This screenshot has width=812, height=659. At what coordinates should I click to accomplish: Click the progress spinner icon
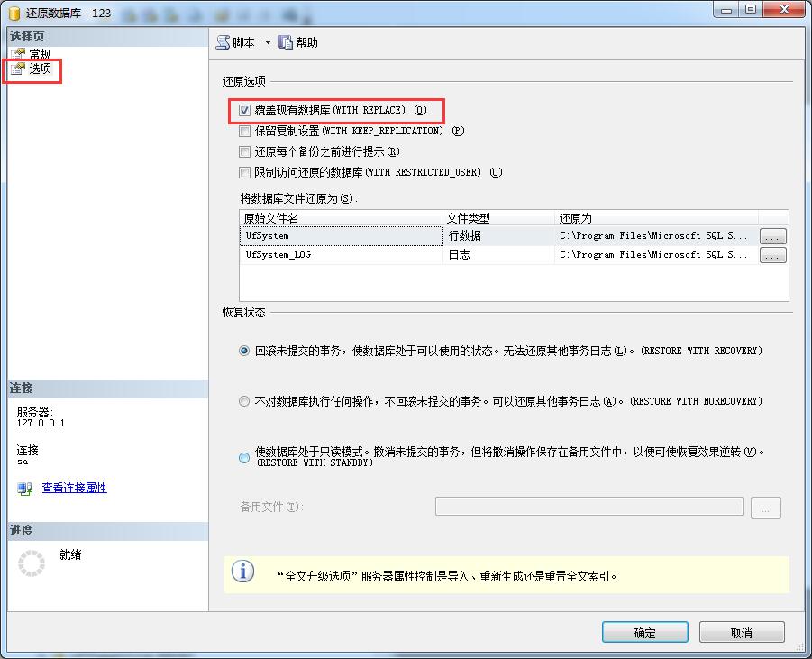click(x=32, y=563)
